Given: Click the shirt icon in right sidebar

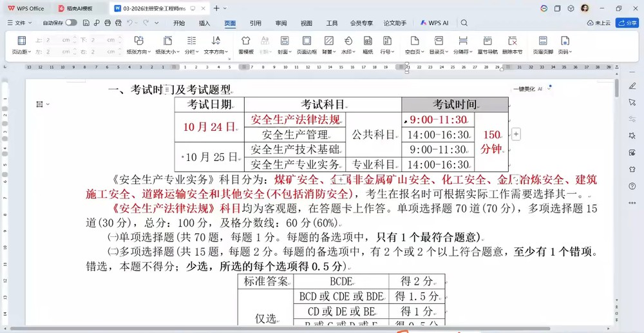Looking at the screenshot, I should coord(632,169).
